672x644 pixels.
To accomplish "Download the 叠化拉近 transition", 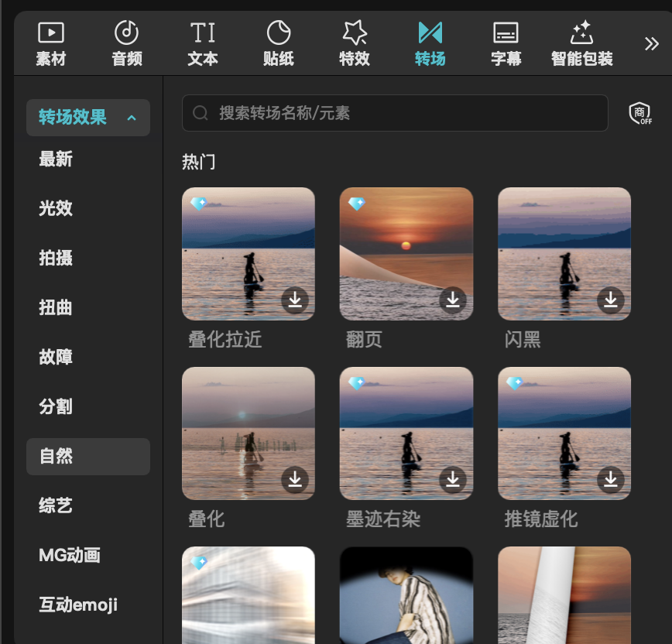I will click(295, 300).
